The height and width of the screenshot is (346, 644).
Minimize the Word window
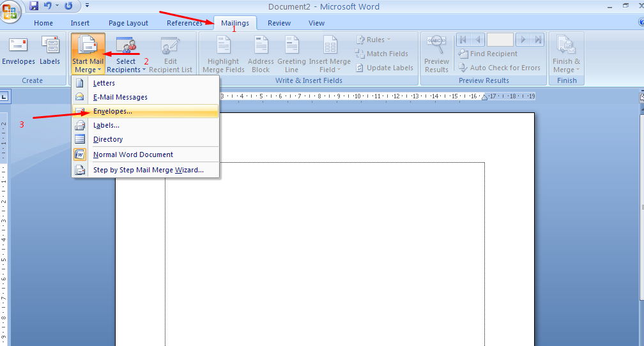[610, 6]
